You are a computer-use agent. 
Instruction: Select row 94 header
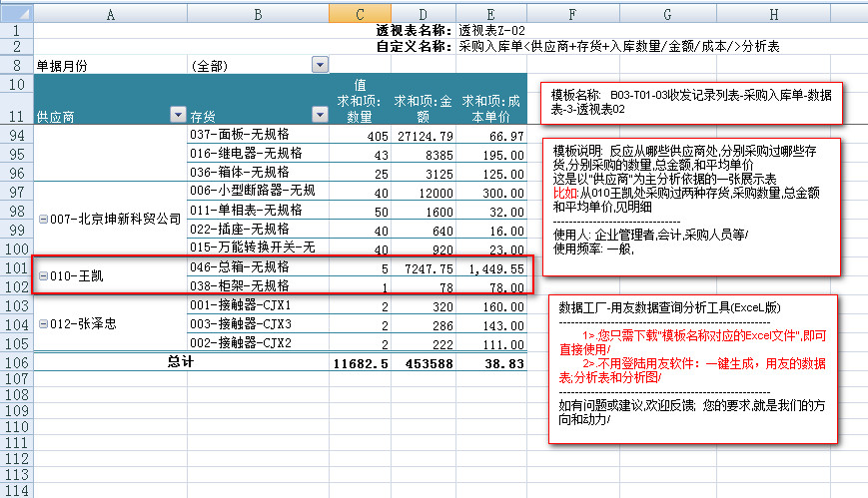(16, 135)
